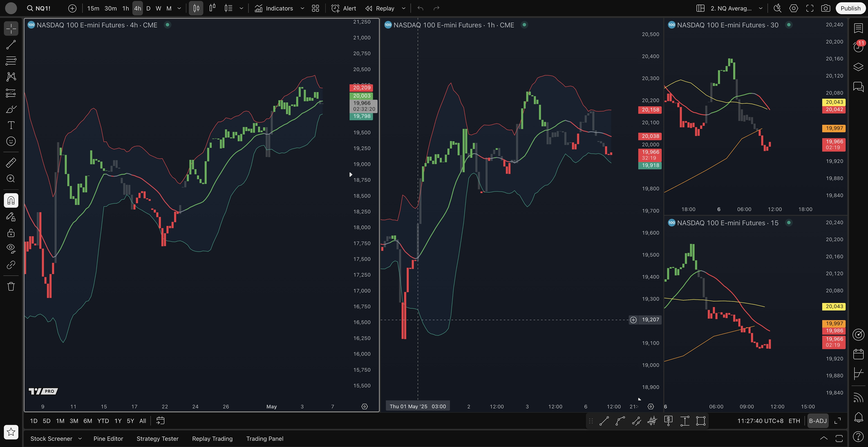Click the trash Remove Objects icon
Image resolution: width=868 pixels, height=447 pixels.
11,286
